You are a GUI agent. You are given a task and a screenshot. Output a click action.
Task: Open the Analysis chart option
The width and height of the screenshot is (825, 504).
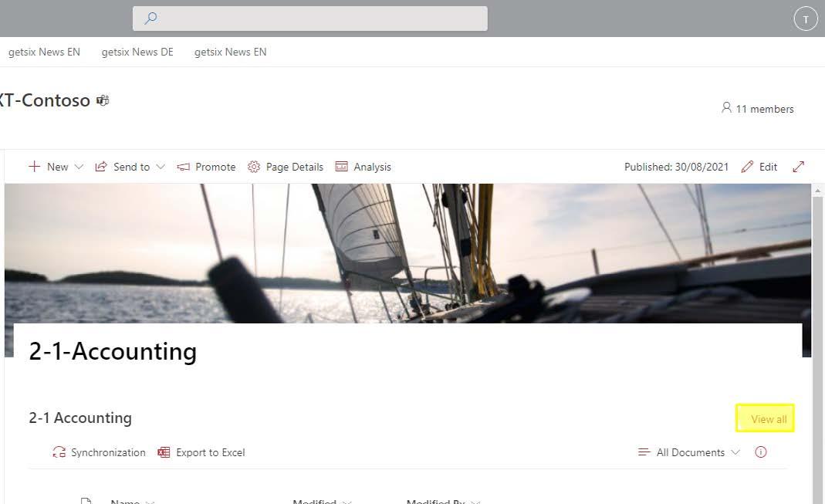[363, 167]
